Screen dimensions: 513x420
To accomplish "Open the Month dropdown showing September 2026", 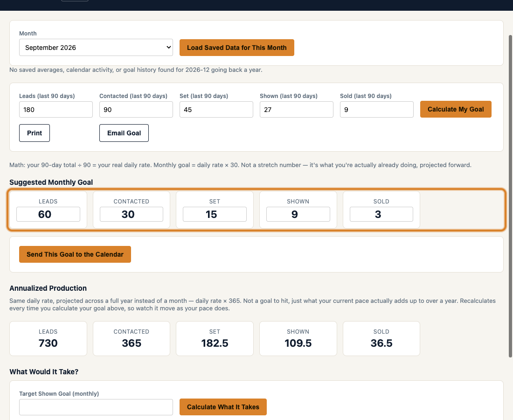I will pyautogui.click(x=96, y=48).
